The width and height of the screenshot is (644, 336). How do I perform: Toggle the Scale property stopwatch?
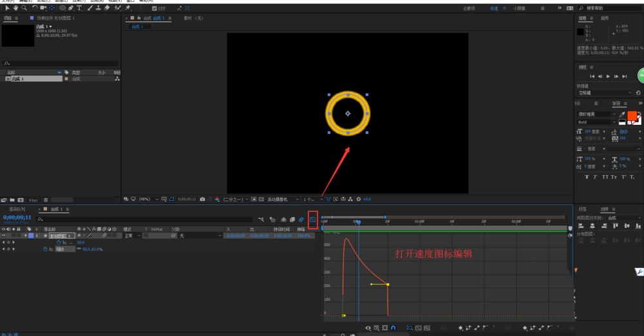pyautogui.click(x=45, y=249)
